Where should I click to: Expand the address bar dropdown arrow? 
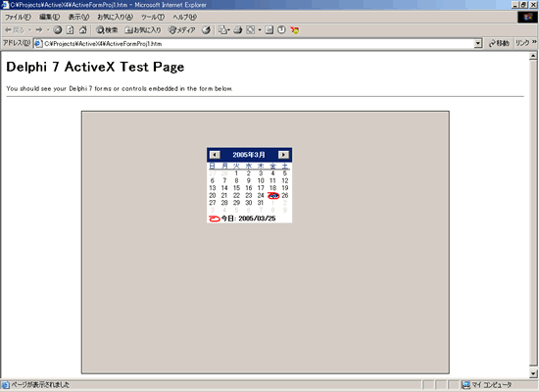[478, 44]
